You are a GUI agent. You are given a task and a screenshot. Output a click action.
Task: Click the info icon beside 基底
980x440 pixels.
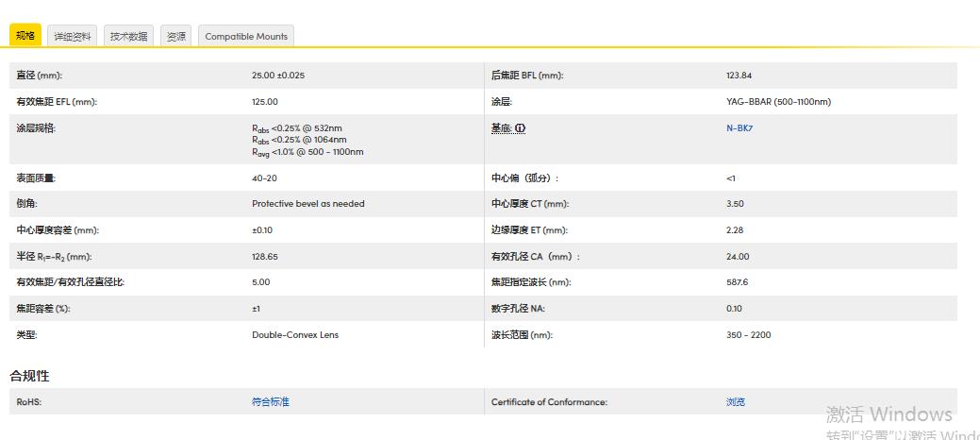[520, 128]
